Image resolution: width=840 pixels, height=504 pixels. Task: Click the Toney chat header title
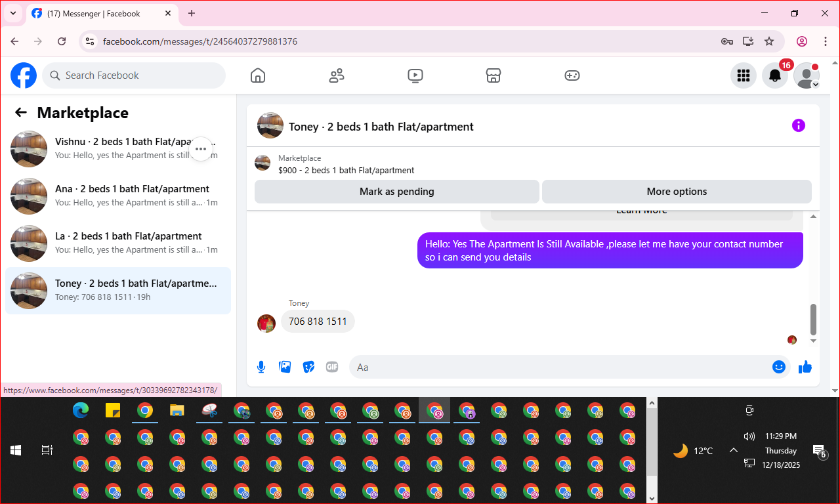(381, 127)
